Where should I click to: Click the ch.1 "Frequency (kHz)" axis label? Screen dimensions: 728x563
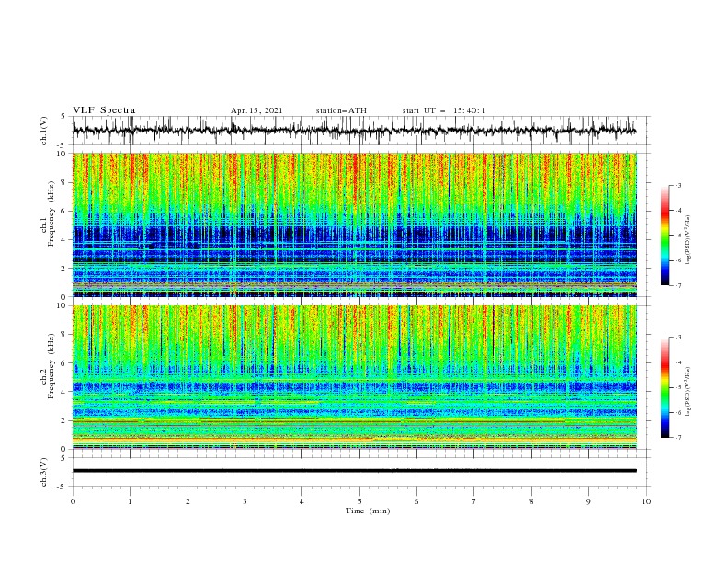(51, 213)
